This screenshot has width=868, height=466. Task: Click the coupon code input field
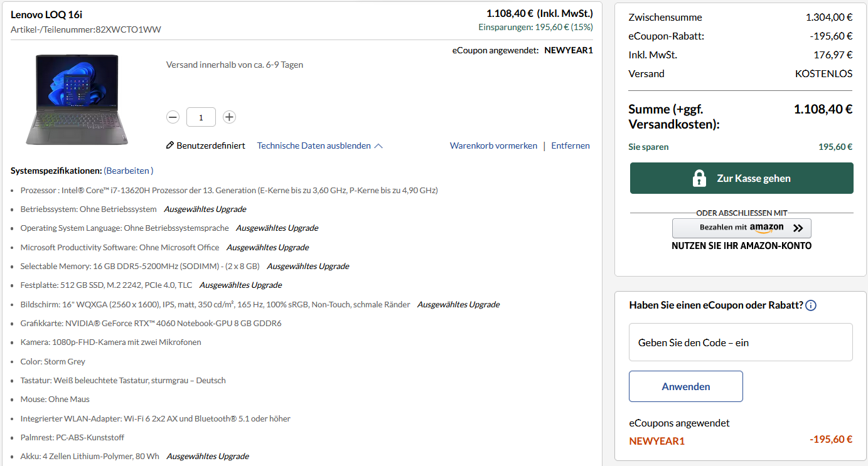tap(741, 342)
